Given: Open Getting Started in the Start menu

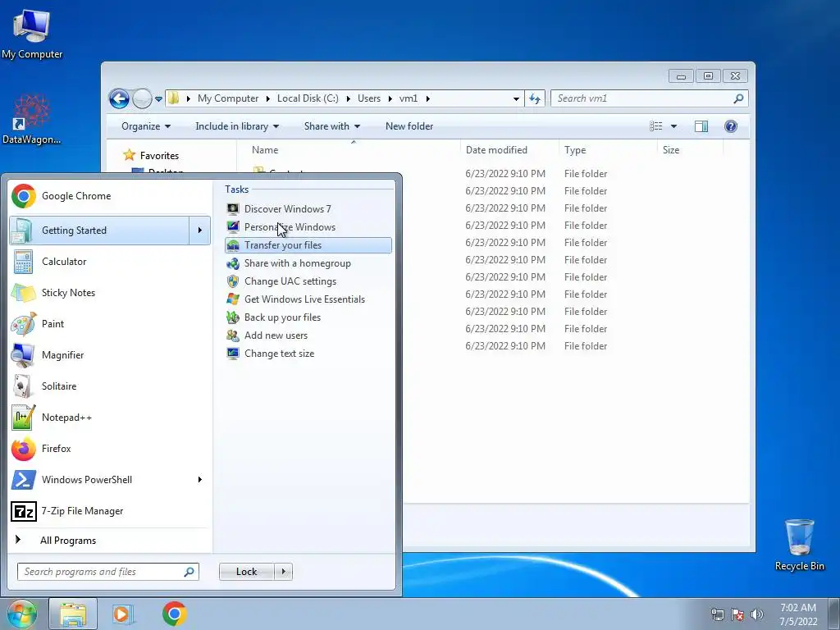Looking at the screenshot, I should pyautogui.click(x=99, y=231).
